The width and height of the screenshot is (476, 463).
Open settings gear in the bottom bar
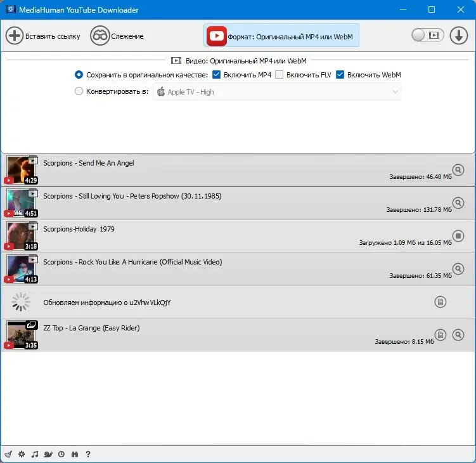click(x=22, y=454)
